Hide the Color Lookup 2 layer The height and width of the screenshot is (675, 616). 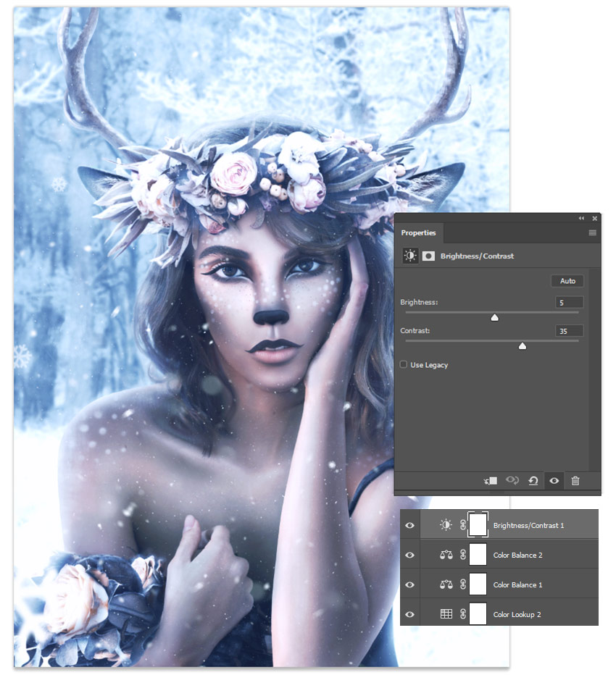coord(409,614)
